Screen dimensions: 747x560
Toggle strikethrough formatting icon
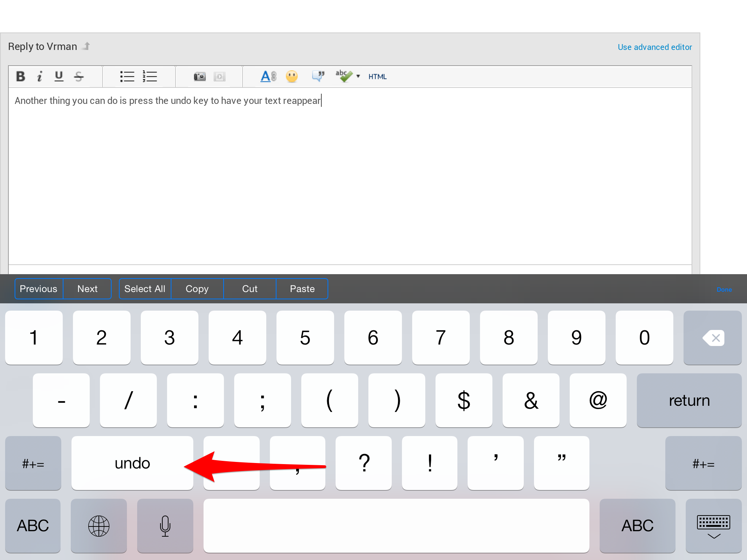pyautogui.click(x=79, y=77)
